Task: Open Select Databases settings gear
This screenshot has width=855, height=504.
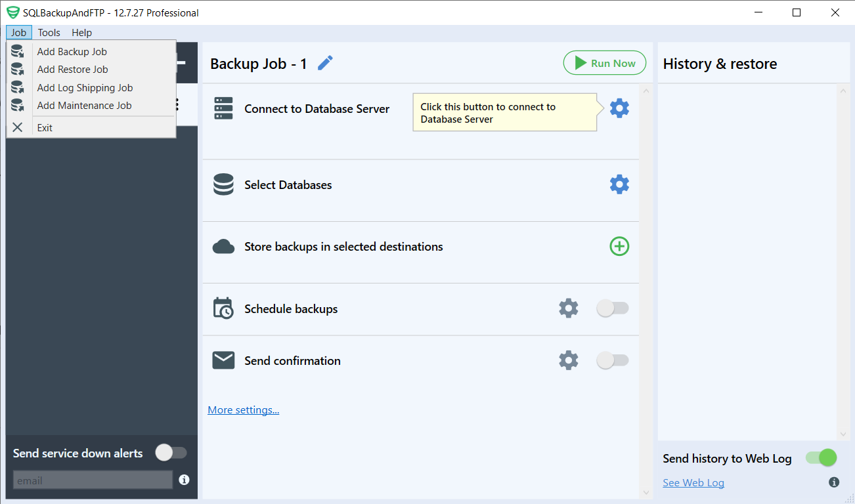Action: tap(619, 184)
